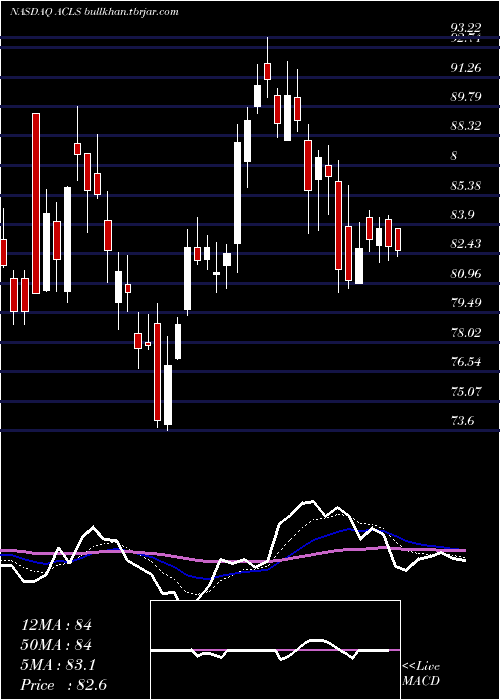Screen dimensions: 500x700
Task: Click the MACD histogram inset box
Action: point(275,650)
